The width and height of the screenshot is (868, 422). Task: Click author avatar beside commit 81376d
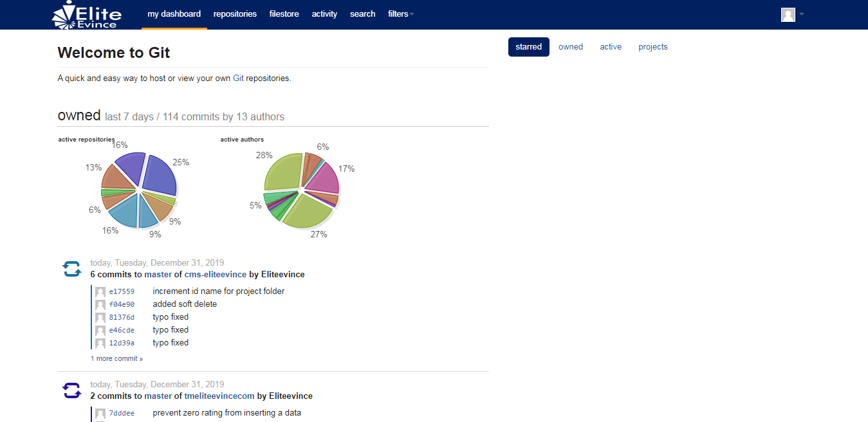click(x=100, y=318)
